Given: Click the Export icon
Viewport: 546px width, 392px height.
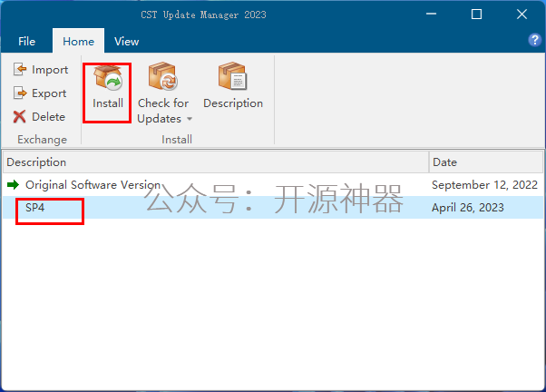Looking at the screenshot, I should pyautogui.click(x=20, y=93).
